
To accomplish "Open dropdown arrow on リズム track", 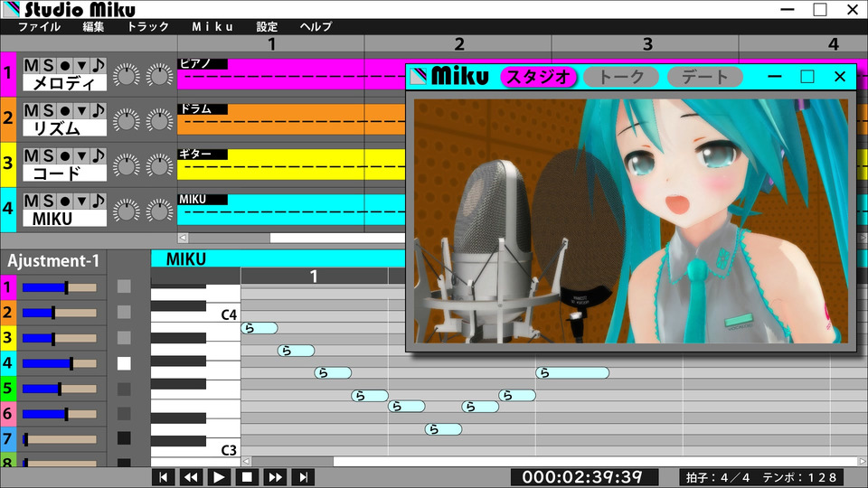I will (x=81, y=110).
